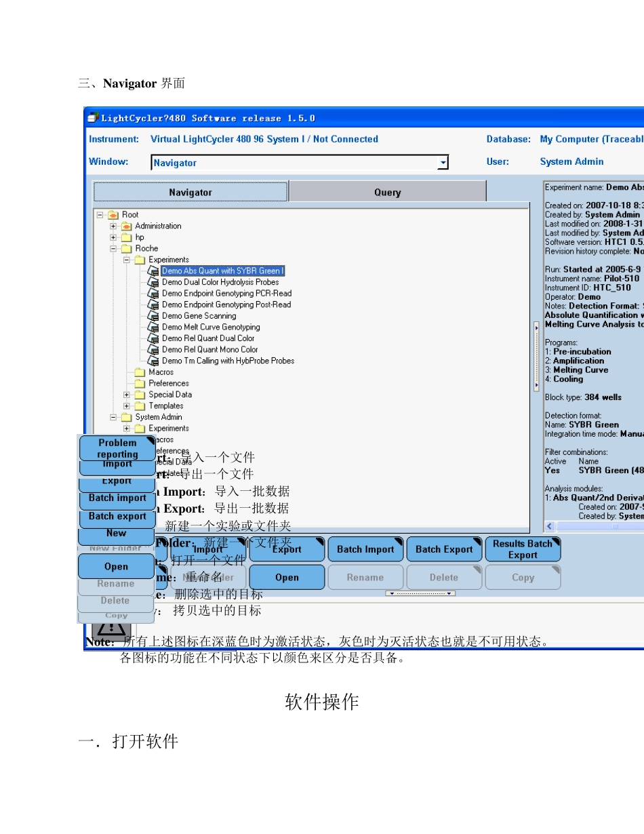Click the Problem reporting button
The width and height of the screenshot is (644, 834).
pos(117,448)
